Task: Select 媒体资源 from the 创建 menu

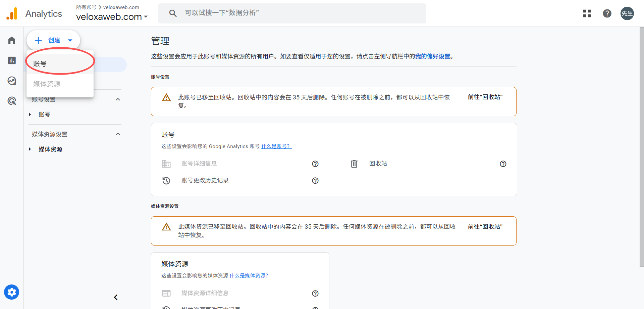Action: pyautogui.click(x=46, y=84)
